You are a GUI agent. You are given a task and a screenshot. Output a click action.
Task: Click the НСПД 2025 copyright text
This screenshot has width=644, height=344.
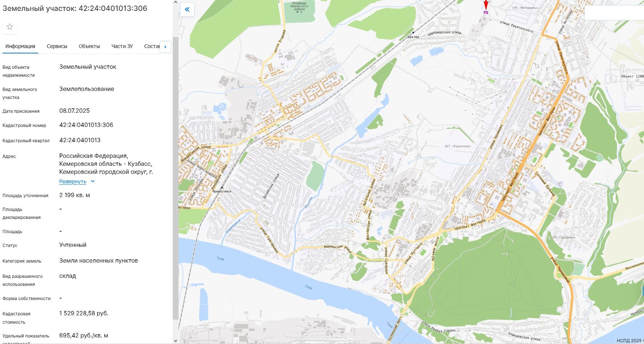630,341
